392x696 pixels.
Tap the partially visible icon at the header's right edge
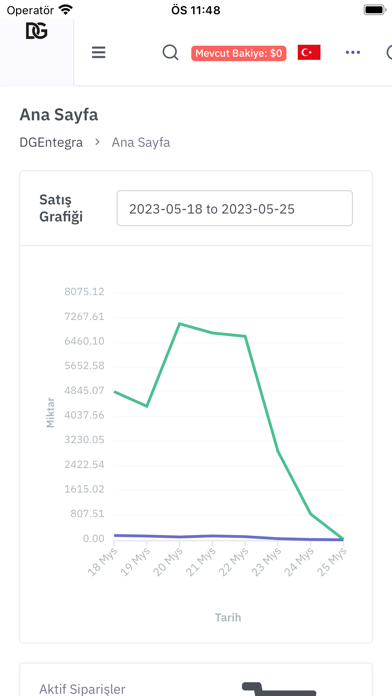[x=389, y=52]
